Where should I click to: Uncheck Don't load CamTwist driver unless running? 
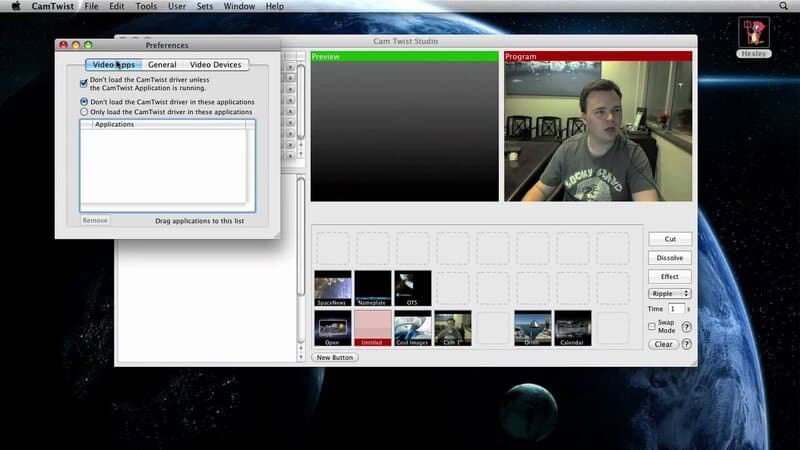pyautogui.click(x=84, y=83)
